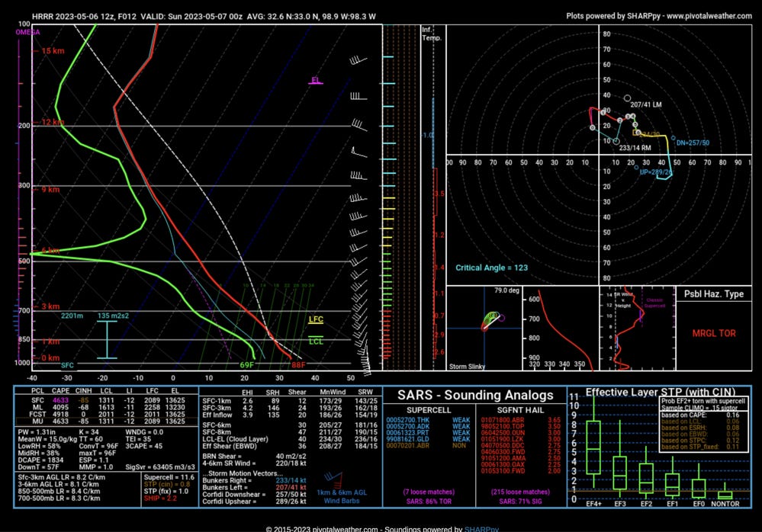Click the SHARPpy link in the footer
The width and height of the screenshot is (762, 532).
pyautogui.click(x=481, y=529)
